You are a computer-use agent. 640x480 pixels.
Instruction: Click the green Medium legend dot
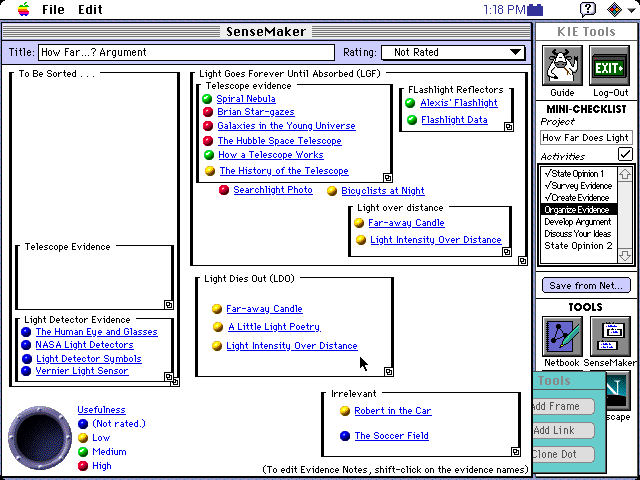(83, 452)
